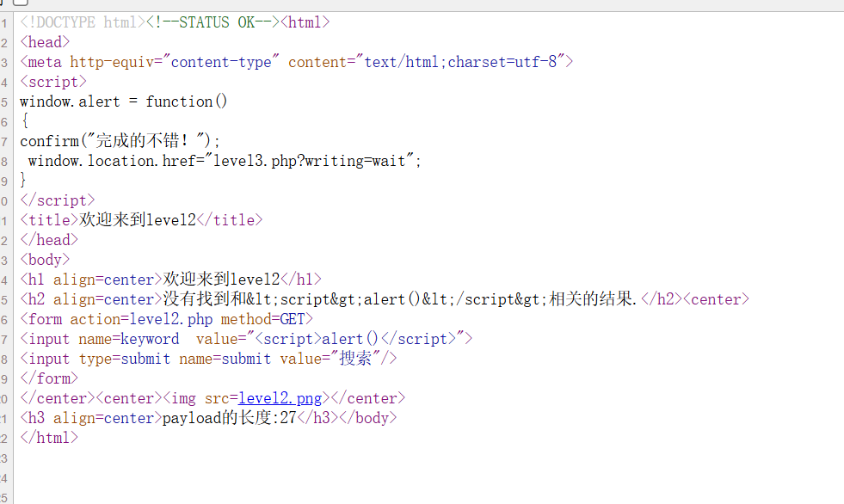Screen dimensions: 844x504
Task: Click the closing </head> tag
Action: (x=49, y=240)
